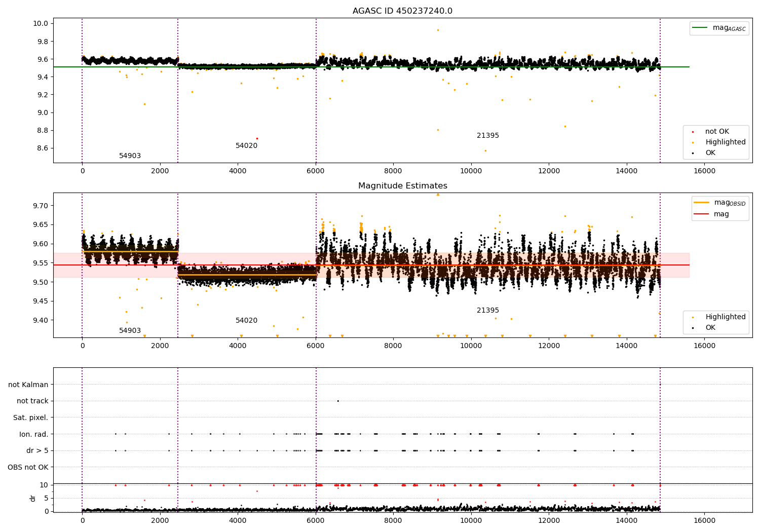Click the vertical 'dr' axis label
Image resolution: width=760 pixels, height=532 pixels.
coord(33,498)
